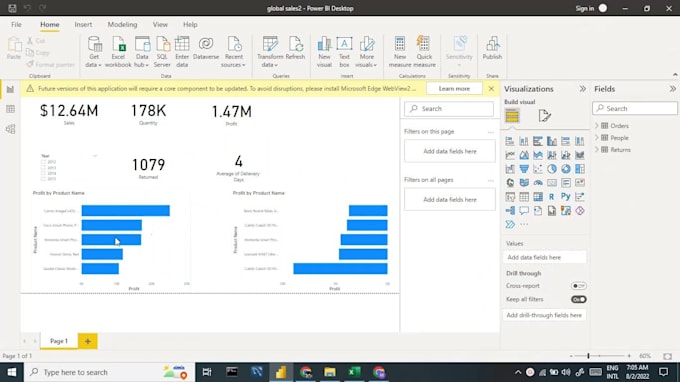Dismiss the yellow notification bar
This screenshot has height=382, width=680.
tap(491, 88)
